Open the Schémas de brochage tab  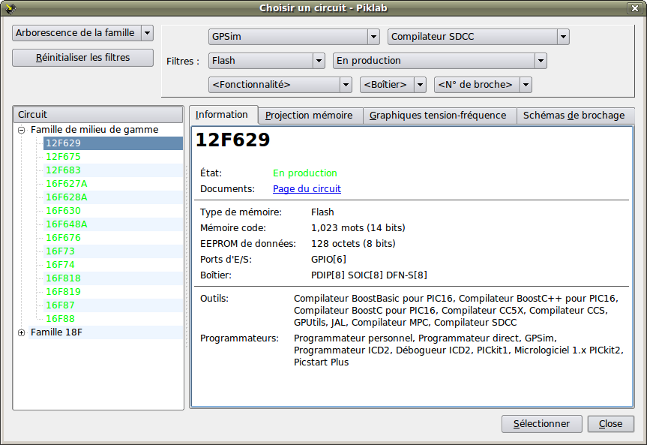573,116
